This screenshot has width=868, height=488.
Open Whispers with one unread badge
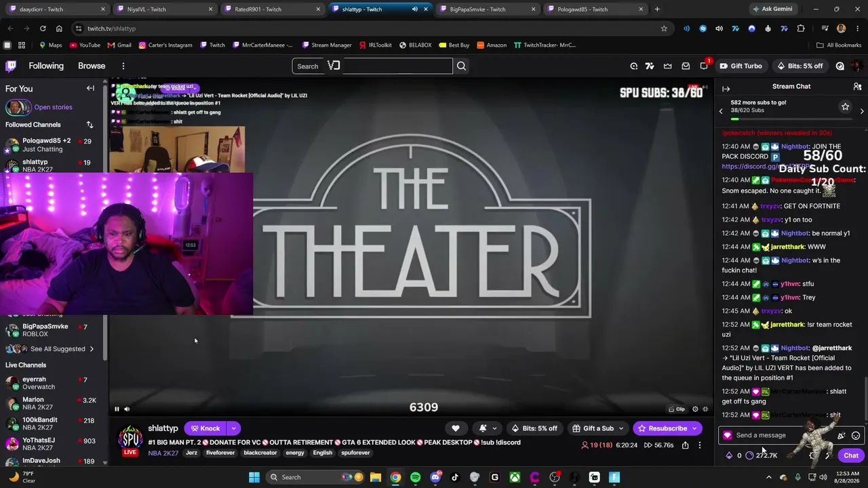click(x=704, y=66)
